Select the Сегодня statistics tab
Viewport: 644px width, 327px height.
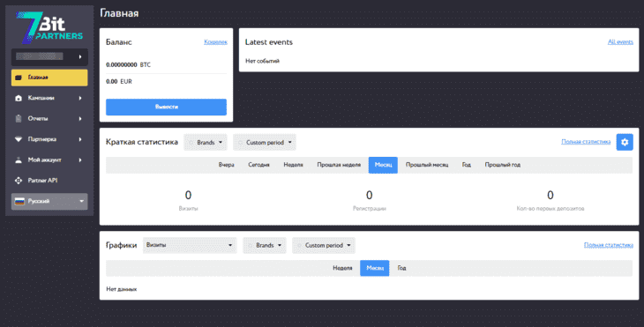point(258,165)
